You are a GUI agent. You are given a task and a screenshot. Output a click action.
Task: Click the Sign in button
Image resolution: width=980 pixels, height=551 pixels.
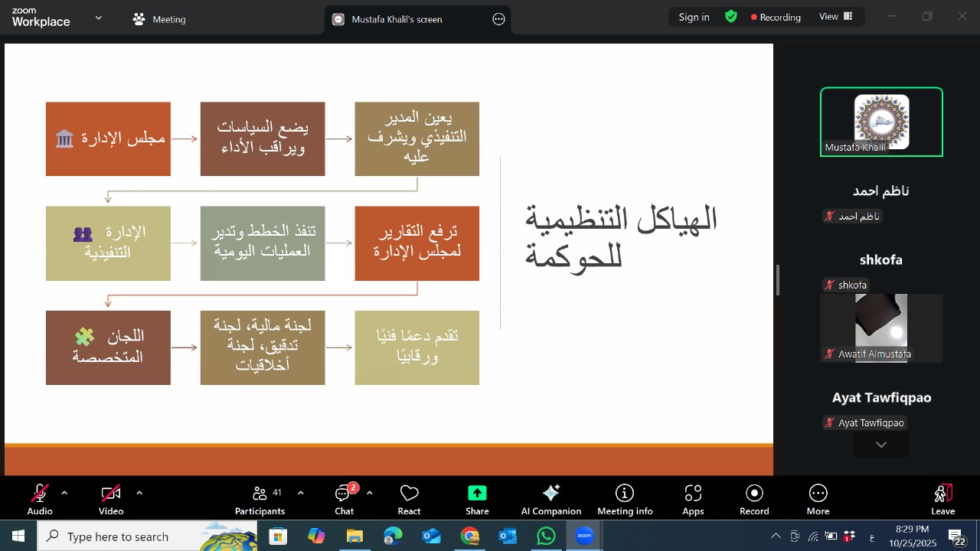(x=694, y=17)
